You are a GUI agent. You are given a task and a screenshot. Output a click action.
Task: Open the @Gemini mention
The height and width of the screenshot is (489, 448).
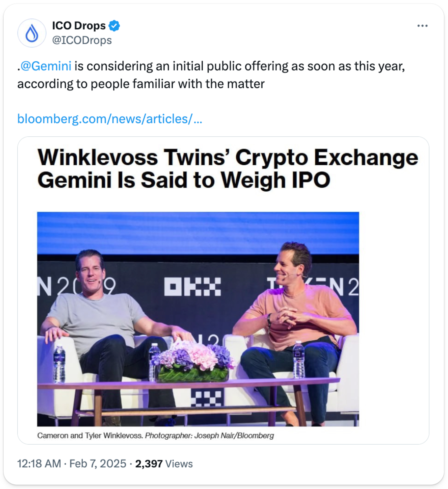[x=46, y=66]
